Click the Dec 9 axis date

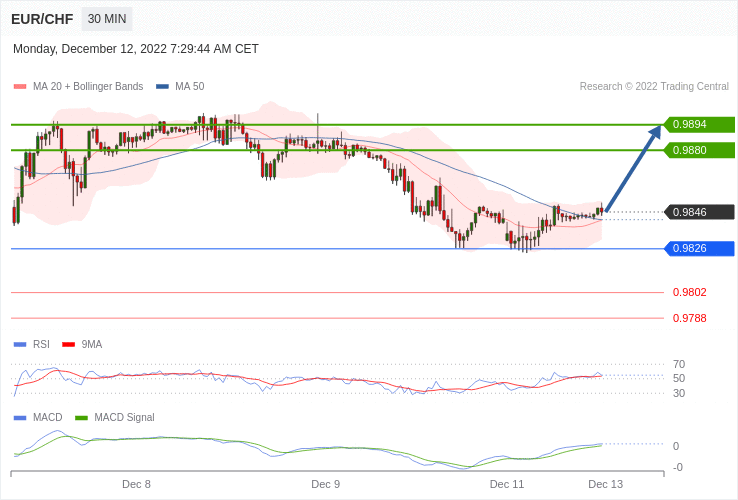325,484
